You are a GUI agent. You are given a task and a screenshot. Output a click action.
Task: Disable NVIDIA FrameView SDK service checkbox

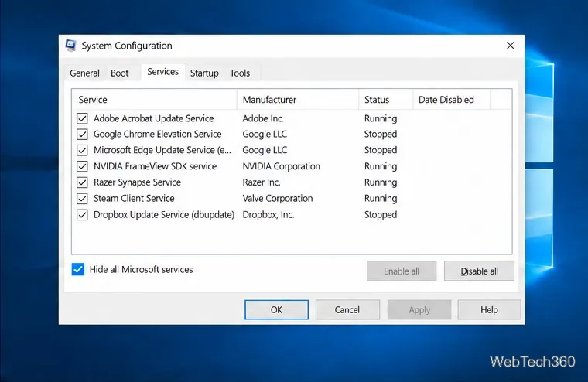[x=82, y=166]
